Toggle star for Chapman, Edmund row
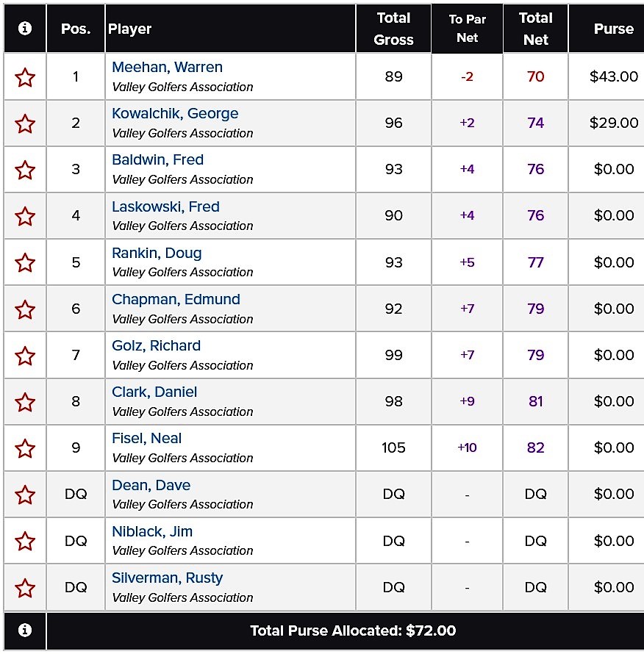Screen dimensions: 644x654 point(25,309)
